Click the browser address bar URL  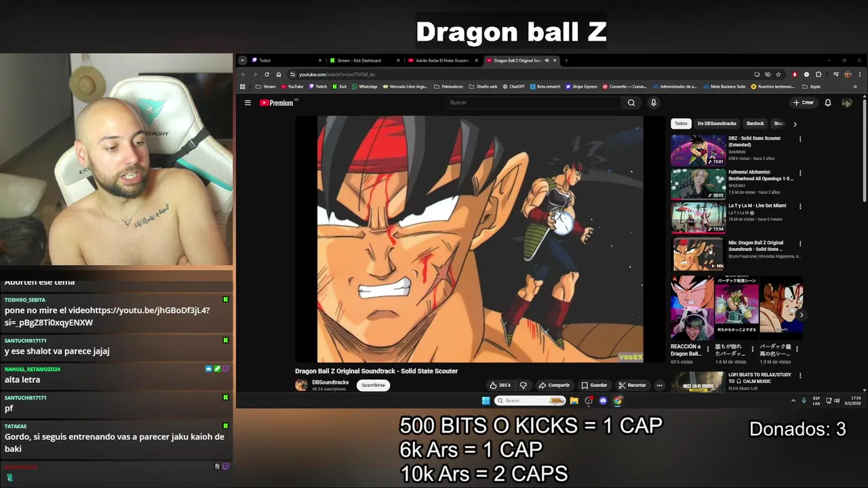point(336,75)
